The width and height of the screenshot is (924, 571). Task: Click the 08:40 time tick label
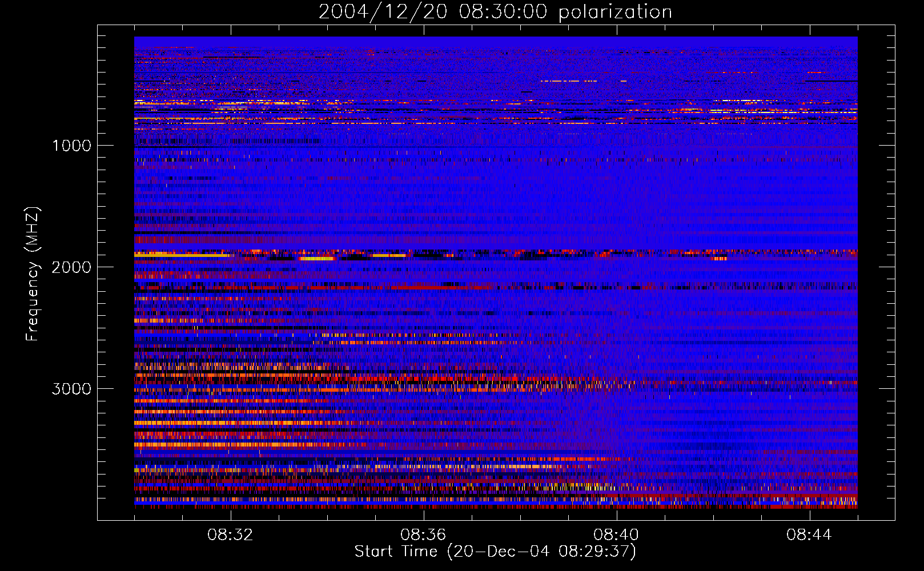tap(616, 535)
